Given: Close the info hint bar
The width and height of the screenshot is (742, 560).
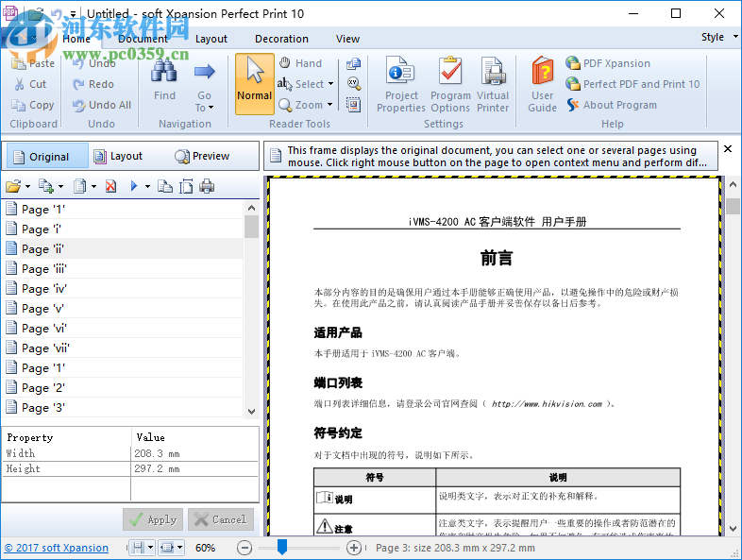Looking at the screenshot, I should [728, 148].
